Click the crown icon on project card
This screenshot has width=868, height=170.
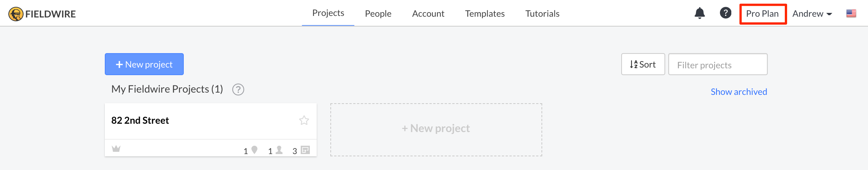tap(116, 148)
